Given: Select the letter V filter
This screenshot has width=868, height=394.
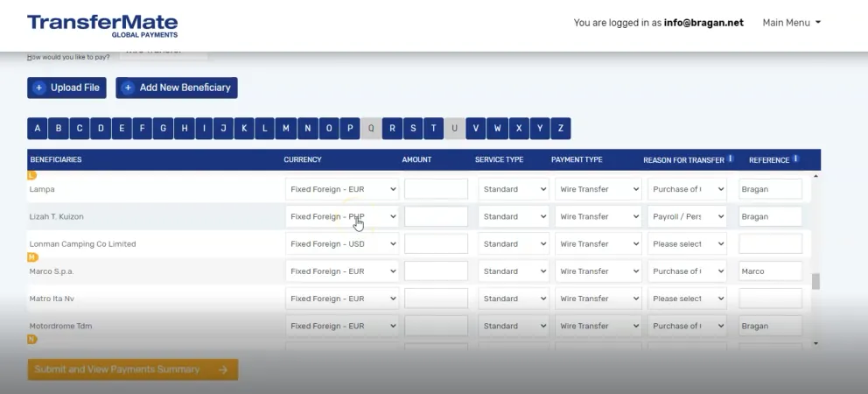Looking at the screenshot, I should [x=475, y=129].
